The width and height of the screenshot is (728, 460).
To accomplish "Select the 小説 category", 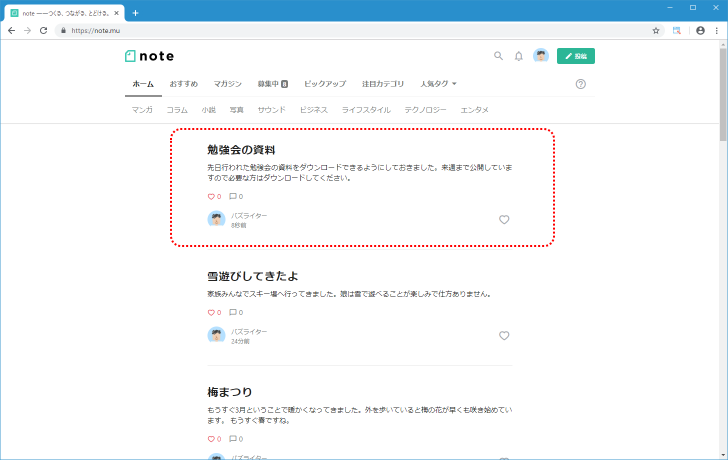I will tap(208, 110).
